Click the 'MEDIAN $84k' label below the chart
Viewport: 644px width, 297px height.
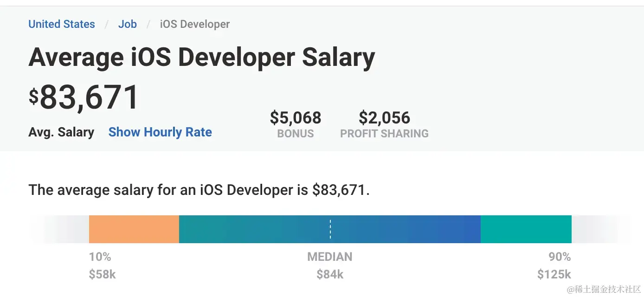(x=329, y=265)
